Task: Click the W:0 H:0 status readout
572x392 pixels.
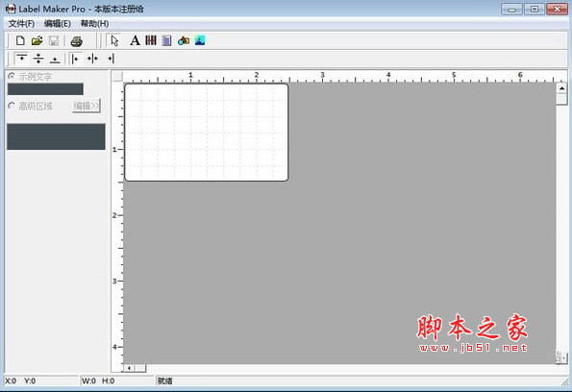Action: [98, 381]
